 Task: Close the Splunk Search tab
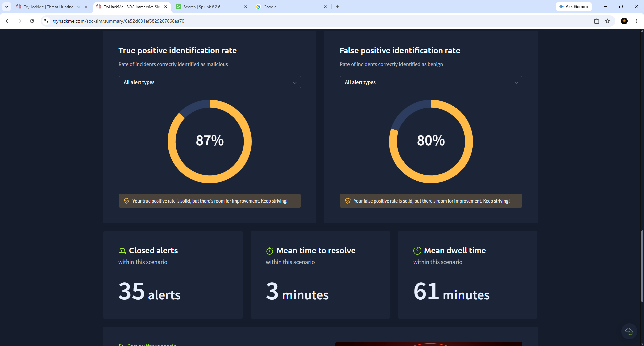click(246, 7)
